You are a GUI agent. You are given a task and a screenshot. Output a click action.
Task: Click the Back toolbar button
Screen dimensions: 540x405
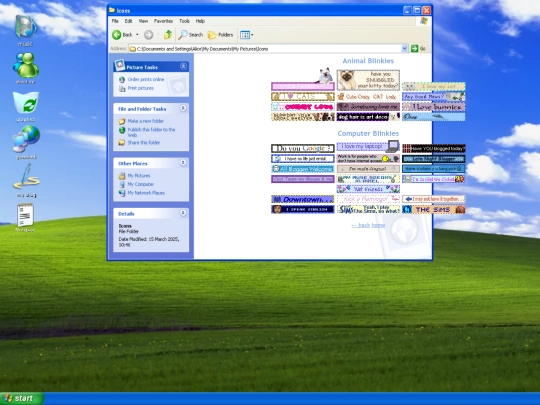(122, 35)
